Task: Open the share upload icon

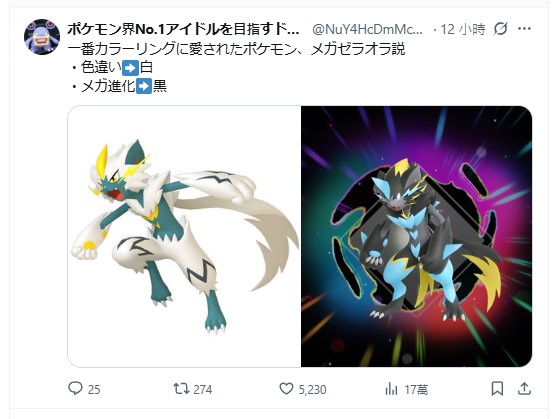Action: tap(524, 388)
